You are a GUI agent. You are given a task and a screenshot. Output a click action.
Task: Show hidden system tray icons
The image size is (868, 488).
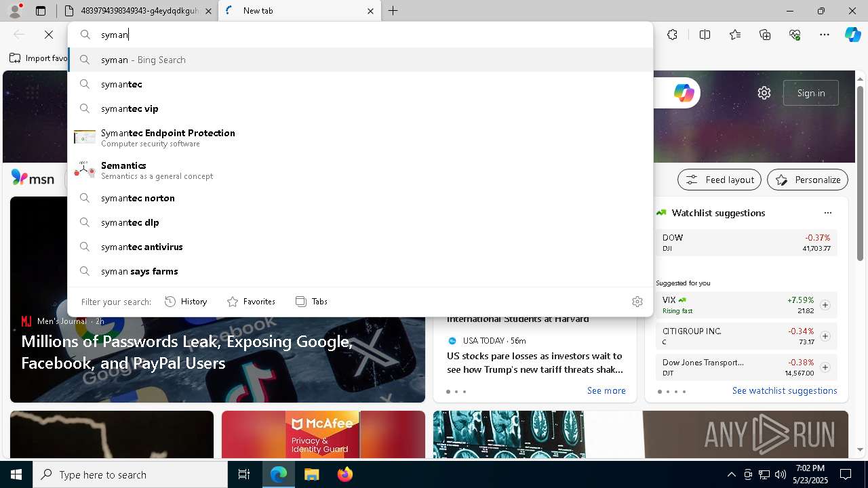731,474
